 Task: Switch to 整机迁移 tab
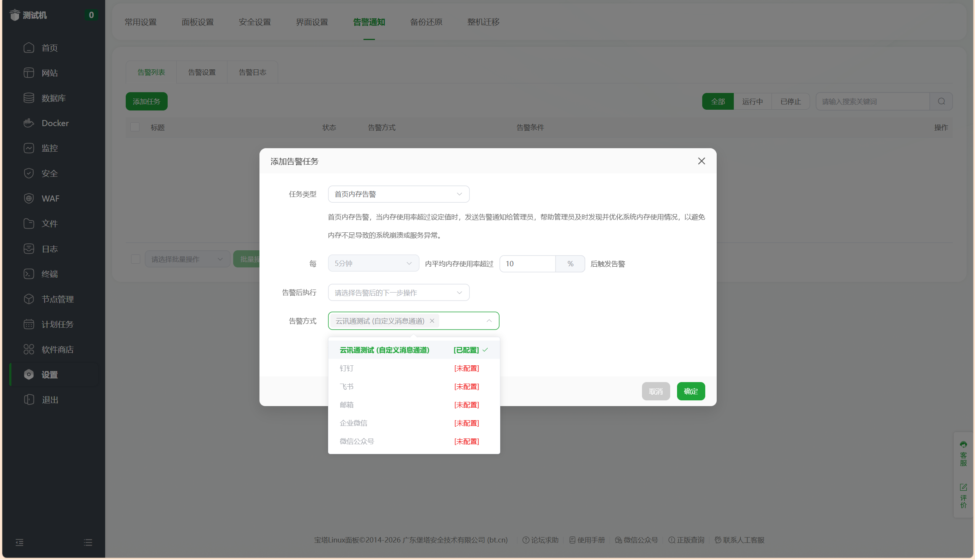coord(483,22)
